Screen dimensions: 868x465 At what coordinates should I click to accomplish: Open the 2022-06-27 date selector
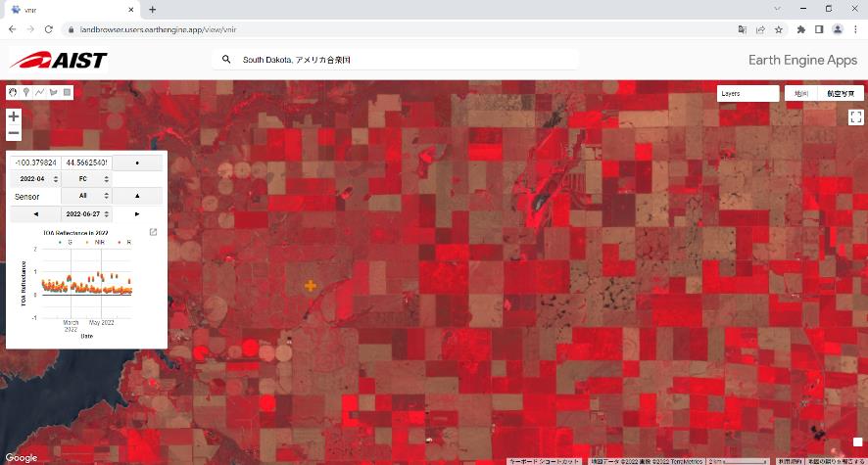(x=87, y=214)
